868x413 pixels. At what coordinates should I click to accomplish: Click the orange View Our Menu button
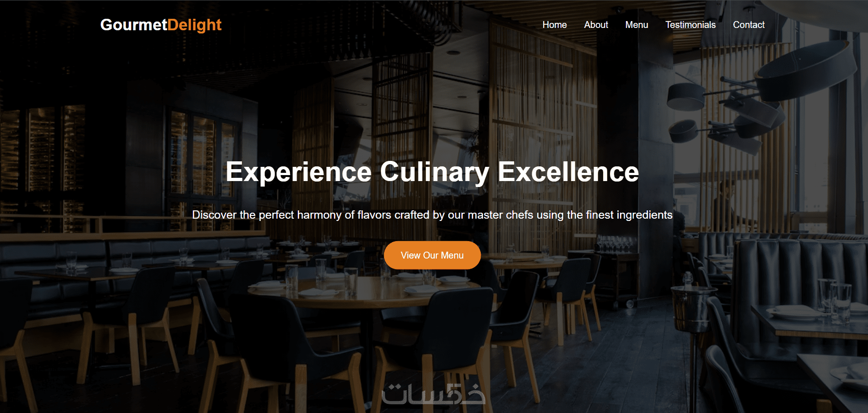432,255
